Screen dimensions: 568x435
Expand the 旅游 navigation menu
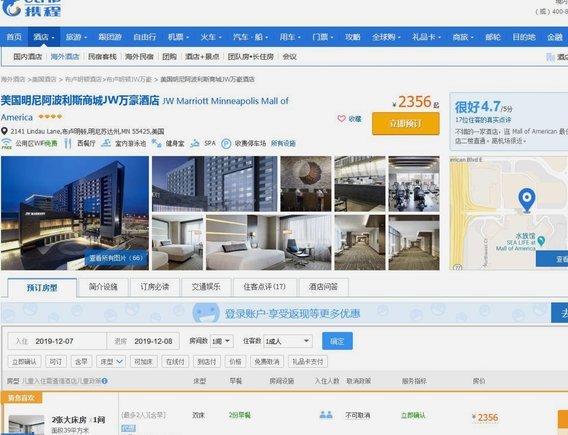tap(76, 37)
